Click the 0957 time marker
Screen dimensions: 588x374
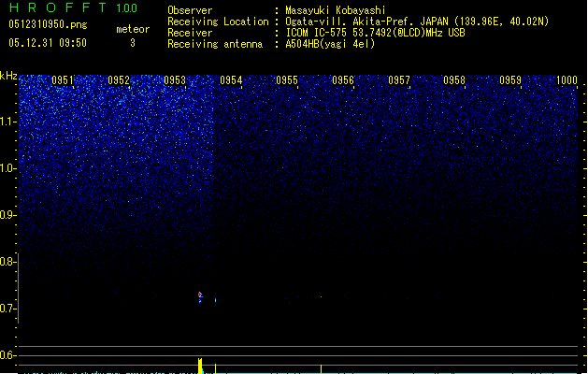(399, 80)
